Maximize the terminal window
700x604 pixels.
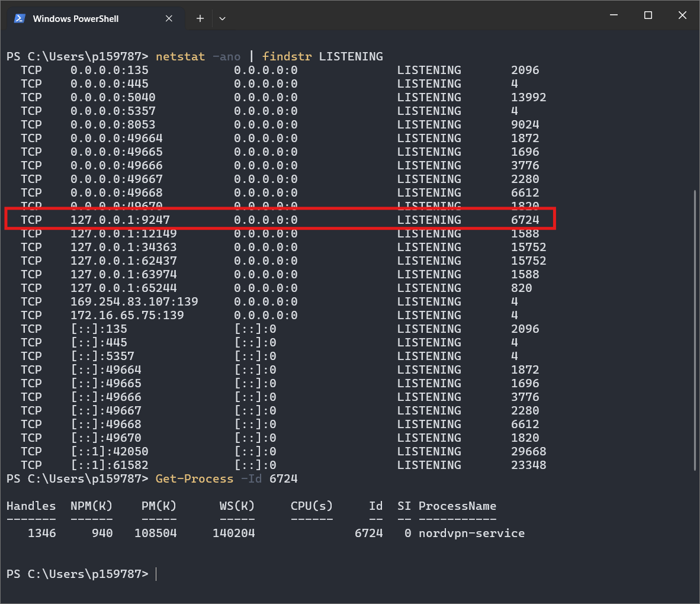point(648,15)
